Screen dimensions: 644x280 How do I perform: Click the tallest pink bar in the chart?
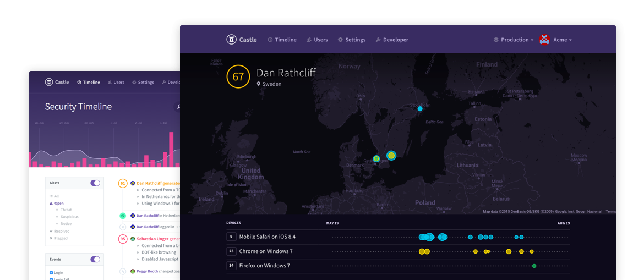pos(171,150)
